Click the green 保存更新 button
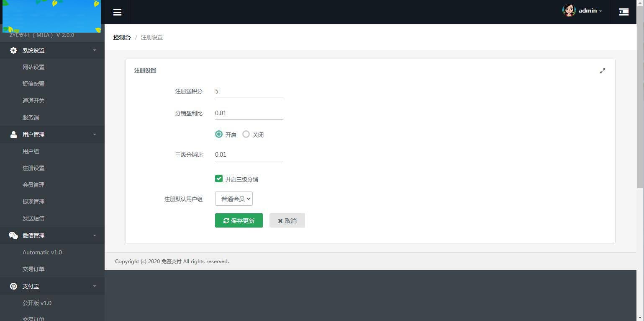The height and width of the screenshot is (321, 644). click(239, 220)
